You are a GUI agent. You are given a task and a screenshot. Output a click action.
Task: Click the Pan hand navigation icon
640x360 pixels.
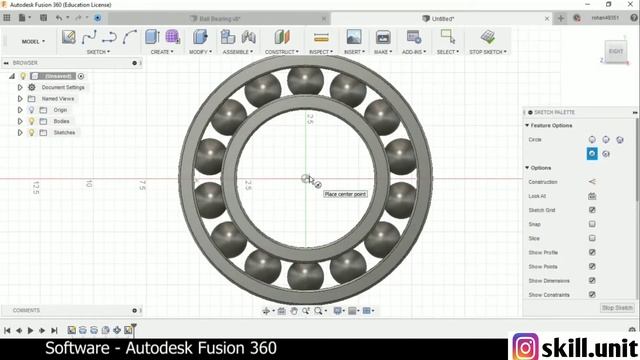point(294,311)
